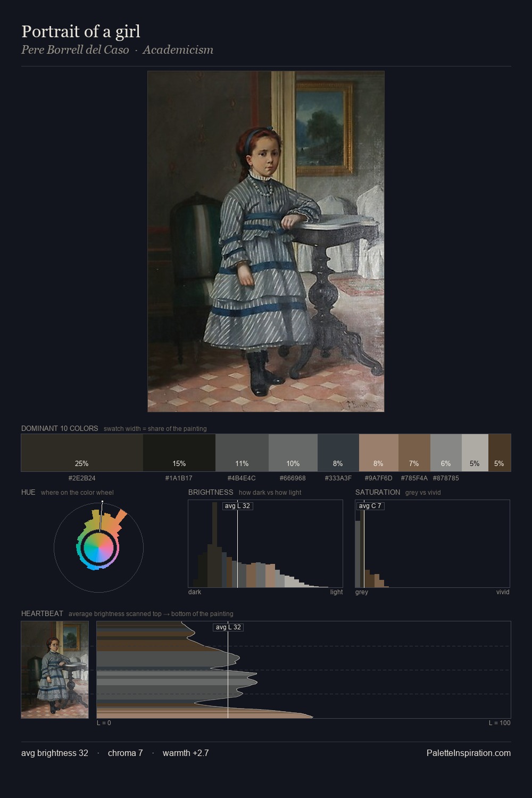Open the PaletteInspiration.com link
The height and width of the screenshot is (798, 532).
coord(469,753)
